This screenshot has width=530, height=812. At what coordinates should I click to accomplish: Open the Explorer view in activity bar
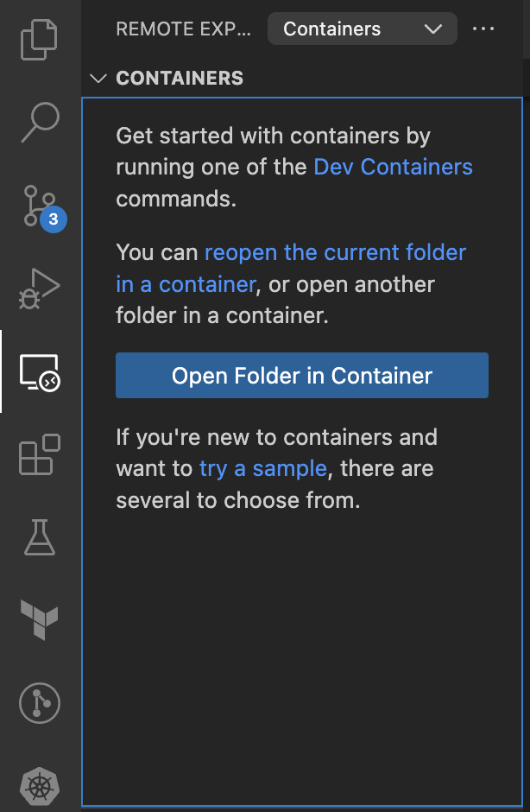point(40,40)
